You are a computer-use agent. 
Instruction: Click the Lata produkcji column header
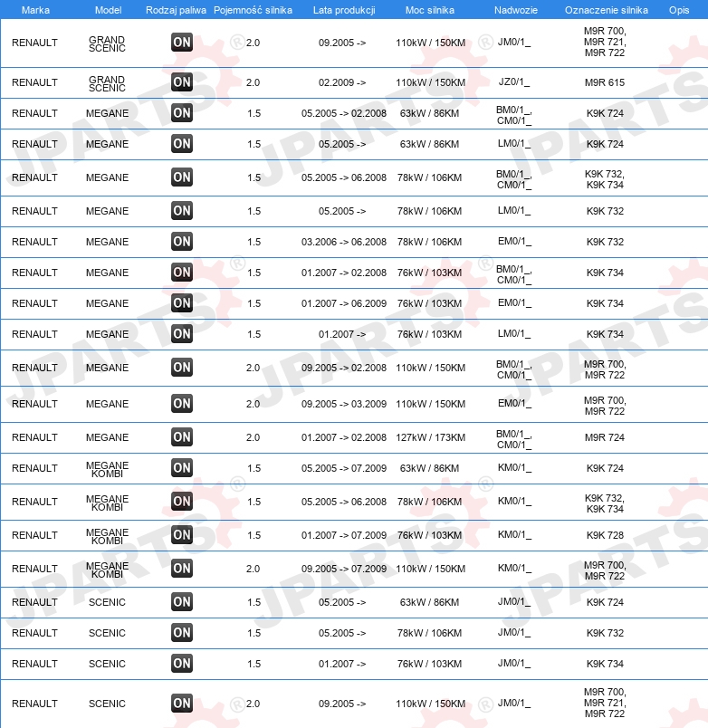[x=344, y=10]
